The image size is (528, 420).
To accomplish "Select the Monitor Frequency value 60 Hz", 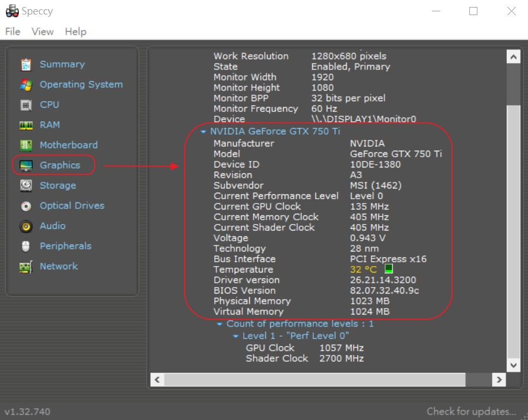I will point(324,108).
